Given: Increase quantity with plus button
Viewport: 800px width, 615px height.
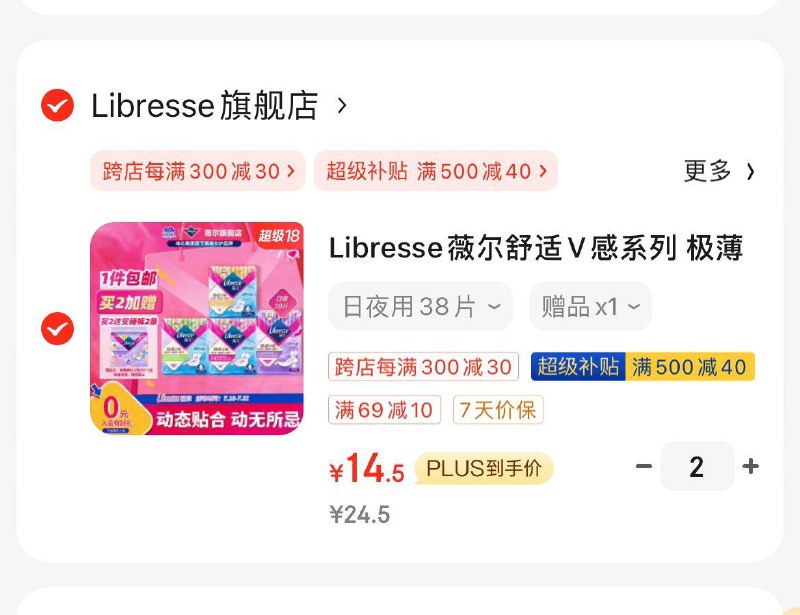Looking at the screenshot, I should 751,466.
